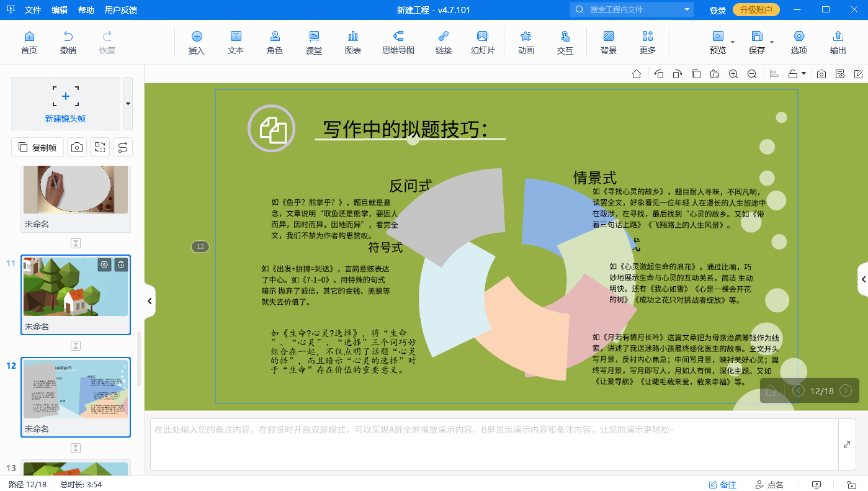Open the 课堂 classroom tool
The width and height of the screenshot is (868, 491).
pos(314,42)
